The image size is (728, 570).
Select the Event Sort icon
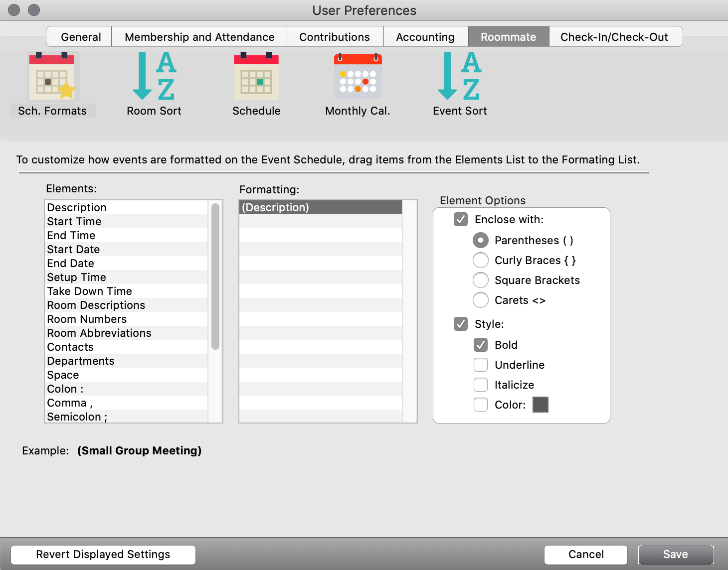[459, 76]
